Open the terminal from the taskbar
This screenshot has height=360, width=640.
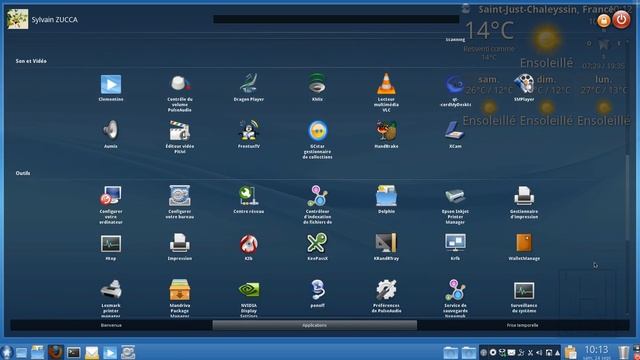tap(74, 352)
